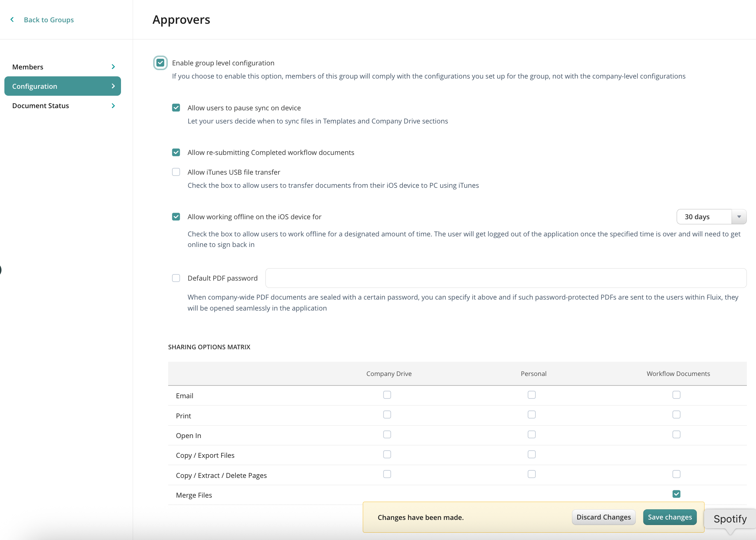Go back via Back to Groups link
The image size is (756, 540).
click(49, 20)
